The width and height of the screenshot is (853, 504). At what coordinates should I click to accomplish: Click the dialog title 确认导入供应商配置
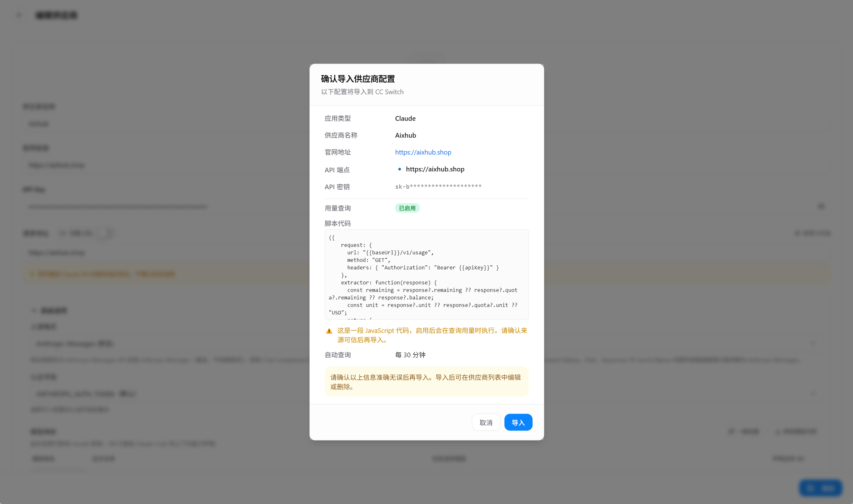358,79
